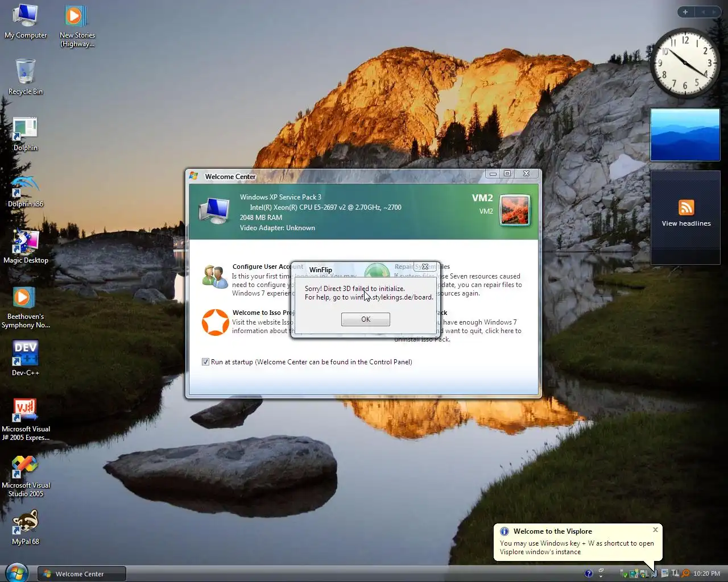Maximize the Welcome Center window
The image size is (728, 582).
(x=507, y=174)
